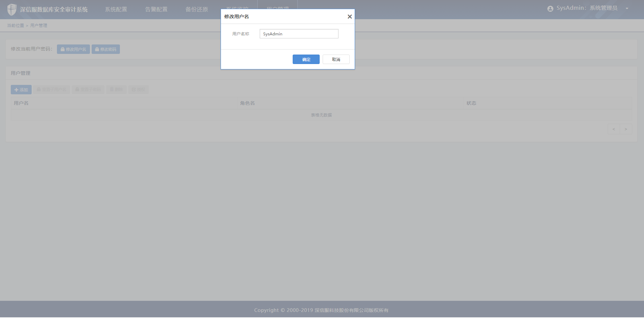Click the 用户管理 breadcrumb link
Screen dimensions: 644x318
(x=39, y=26)
